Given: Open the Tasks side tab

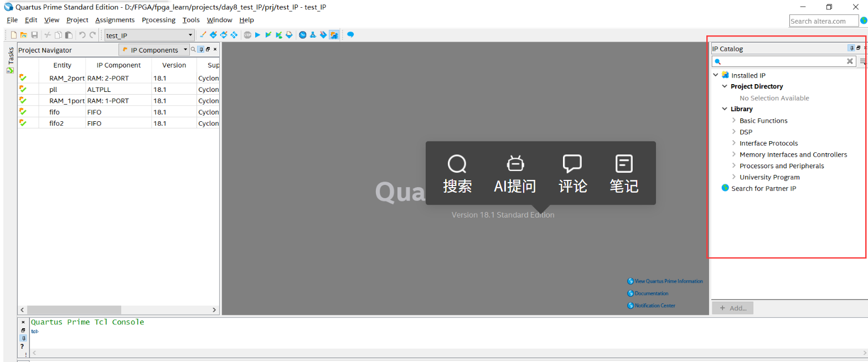Looking at the screenshot, I should tap(10, 60).
